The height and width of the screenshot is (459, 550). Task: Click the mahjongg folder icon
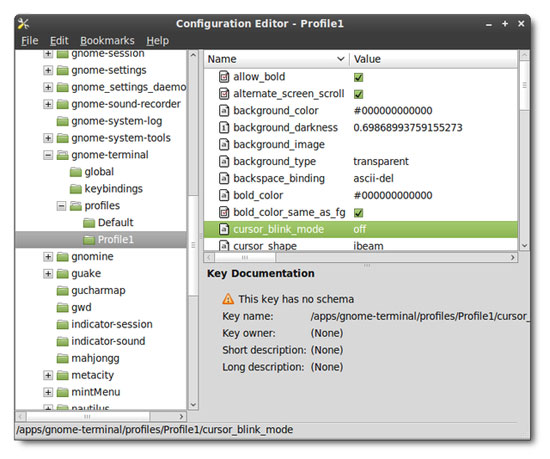[62, 358]
